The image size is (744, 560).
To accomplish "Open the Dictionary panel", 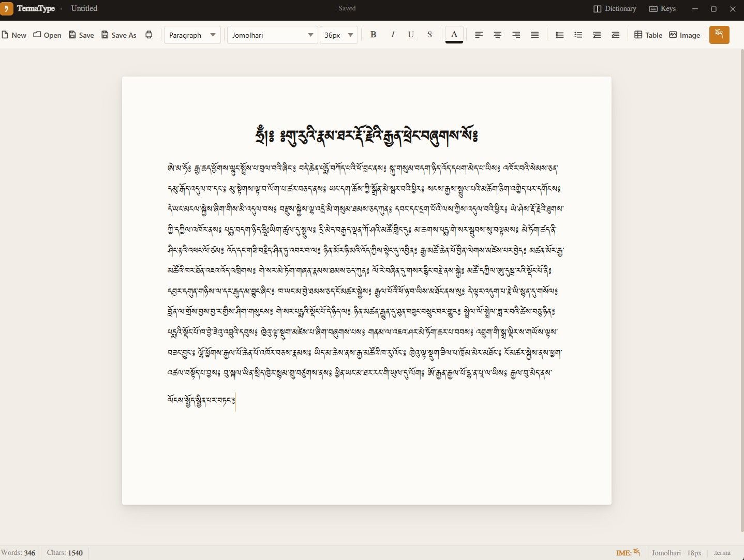I will pos(614,8).
